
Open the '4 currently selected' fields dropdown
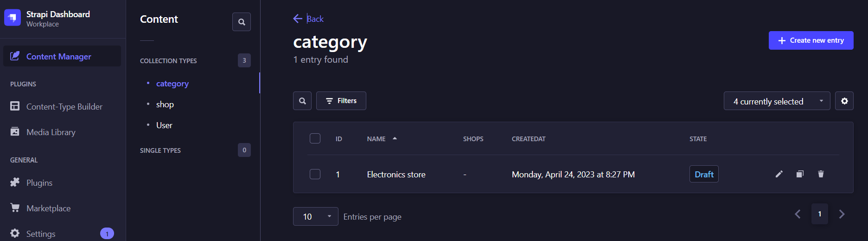[x=777, y=101]
